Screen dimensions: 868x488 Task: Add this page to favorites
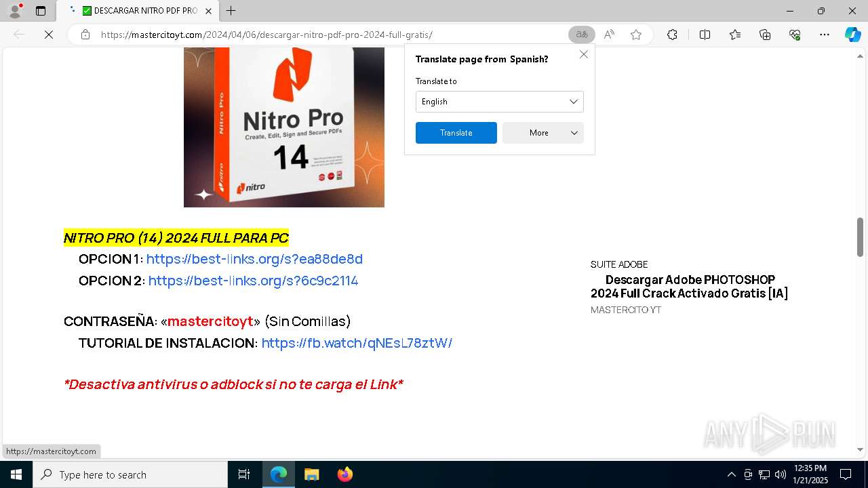point(636,35)
